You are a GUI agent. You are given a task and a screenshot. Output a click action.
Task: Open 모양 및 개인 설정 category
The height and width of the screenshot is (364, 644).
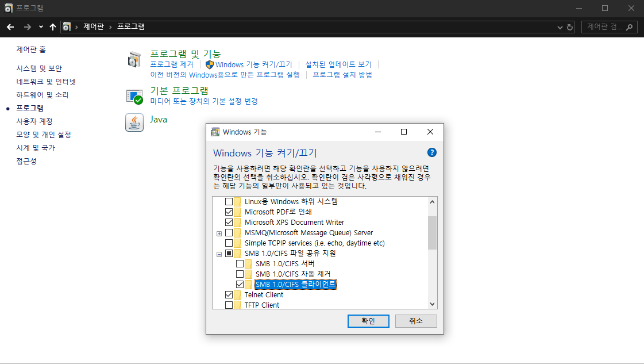coord(44,135)
